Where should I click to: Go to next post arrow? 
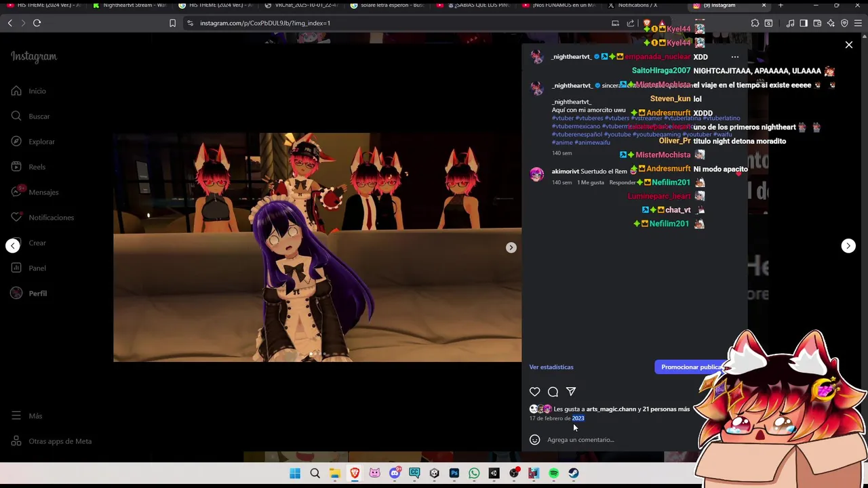coord(848,246)
